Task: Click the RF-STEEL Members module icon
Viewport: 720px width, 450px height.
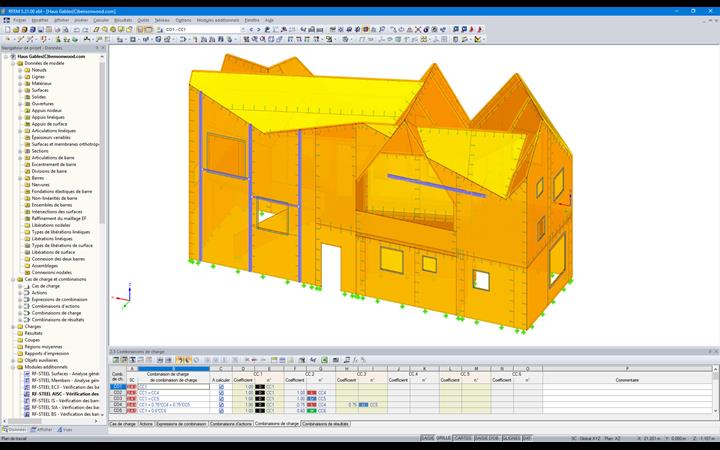Action: click(x=27, y=381)
